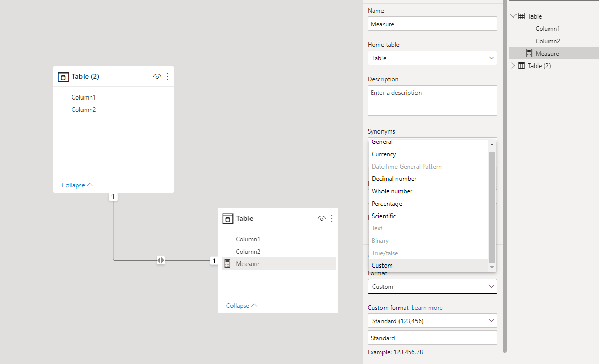The height and width of the screenshot is (364, 599).
Task: Select Measure row in Table card
Action: (x=279, y=263)
